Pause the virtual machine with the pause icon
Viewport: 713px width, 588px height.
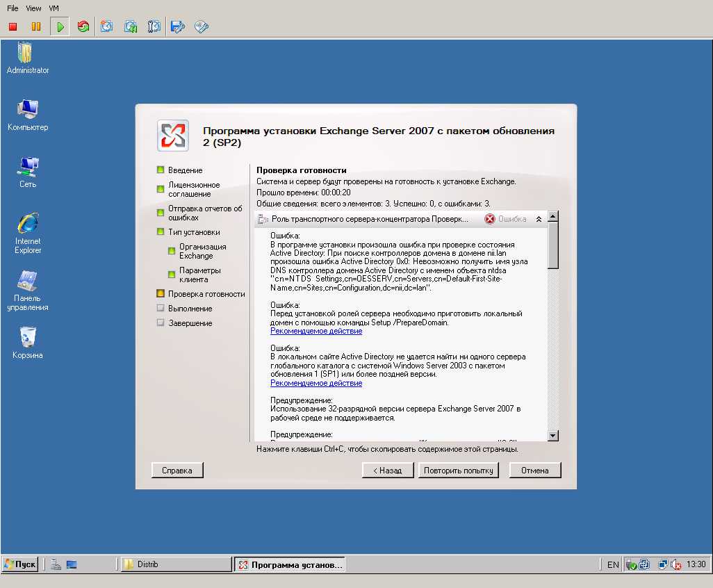[36, 27]
